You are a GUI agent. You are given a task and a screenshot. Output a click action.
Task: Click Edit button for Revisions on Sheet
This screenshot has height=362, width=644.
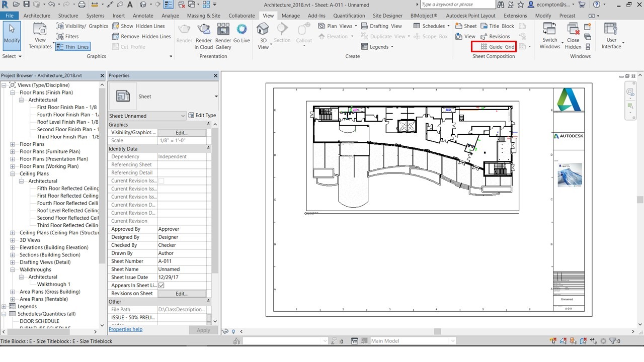pyautogui.click(x=182, y=294)
